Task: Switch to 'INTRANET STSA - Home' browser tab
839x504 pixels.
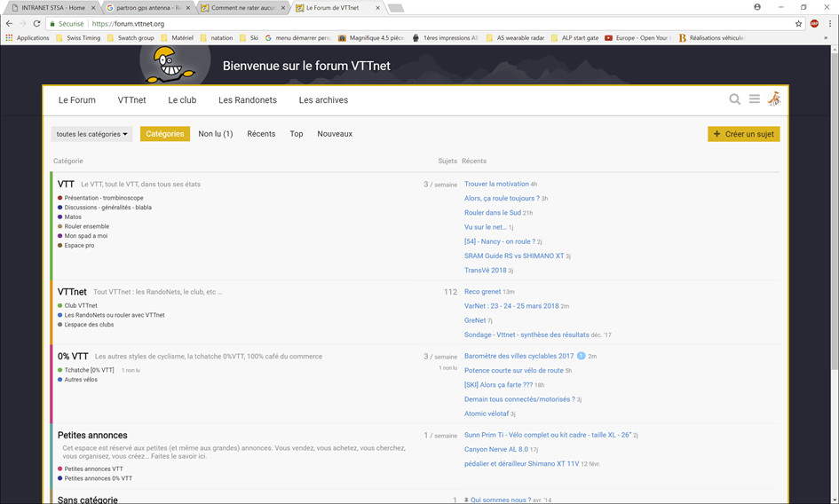Action: 53,8
